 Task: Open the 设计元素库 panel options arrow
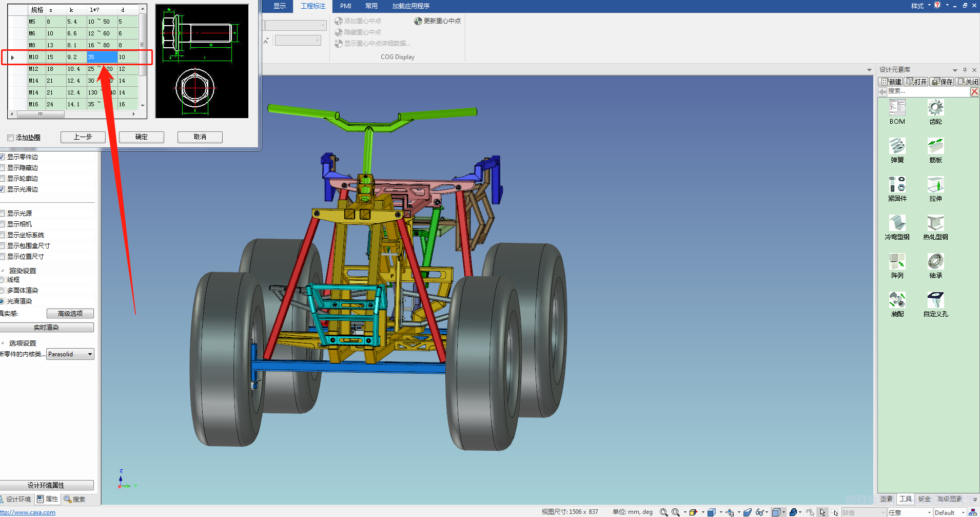pos(955,70)
